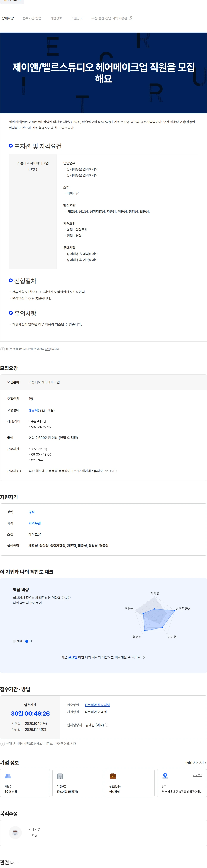Click the 나 legend blue swatch
207x868 pixels.
[x=27, y=641]
